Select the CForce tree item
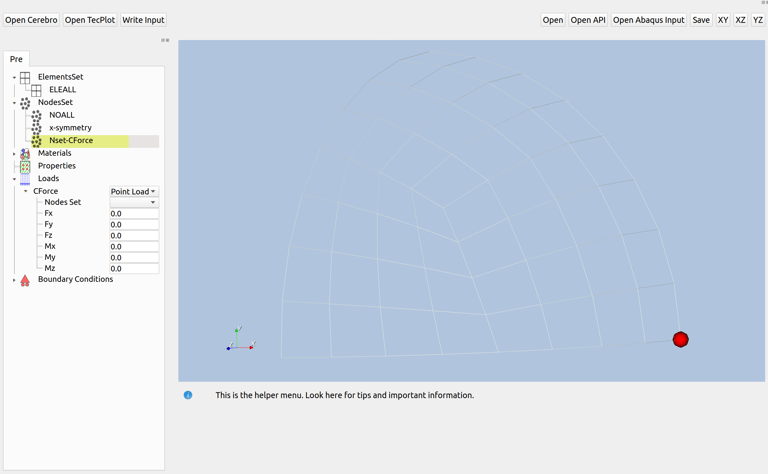Screen dimensions: 768x474 pyautogui.click(x=46, y=191)
